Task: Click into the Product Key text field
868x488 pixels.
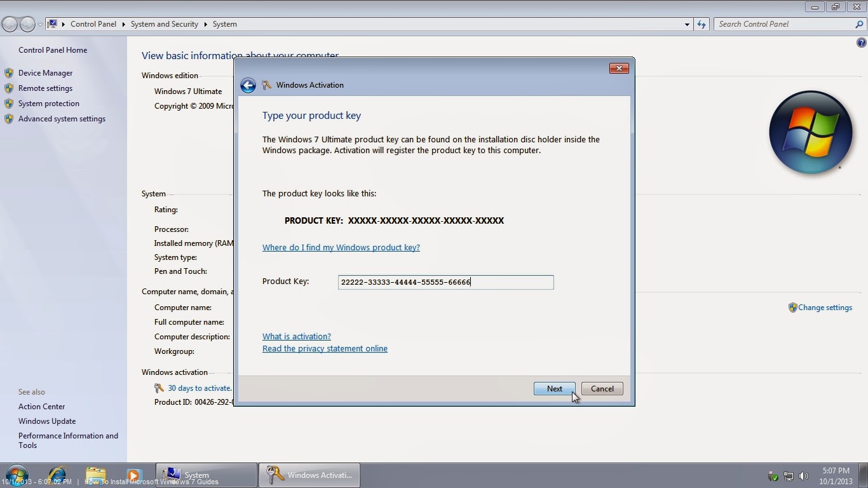Action: coord(445,282)
